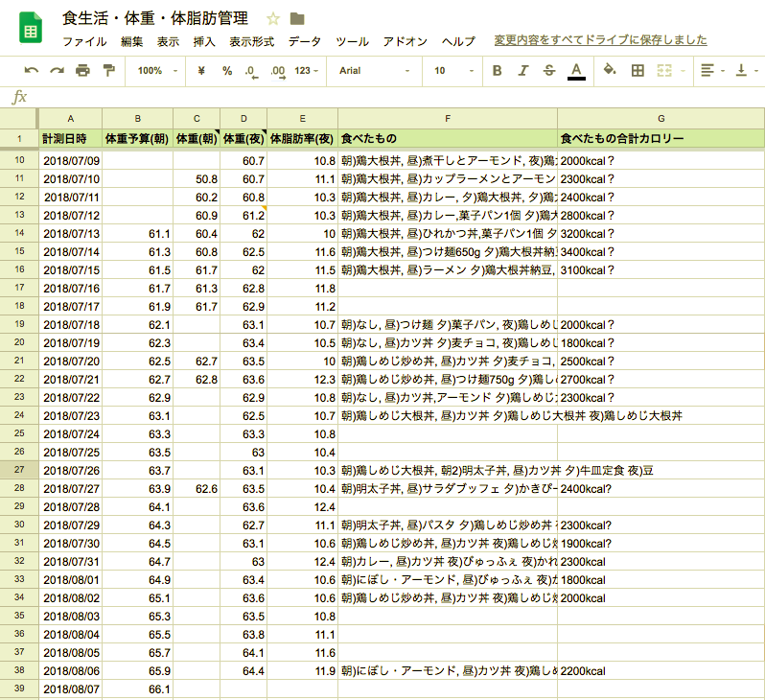This screenshot has width=765, height=700.
Task: Toggle strikethrough formatting
Action: [549, 71]
